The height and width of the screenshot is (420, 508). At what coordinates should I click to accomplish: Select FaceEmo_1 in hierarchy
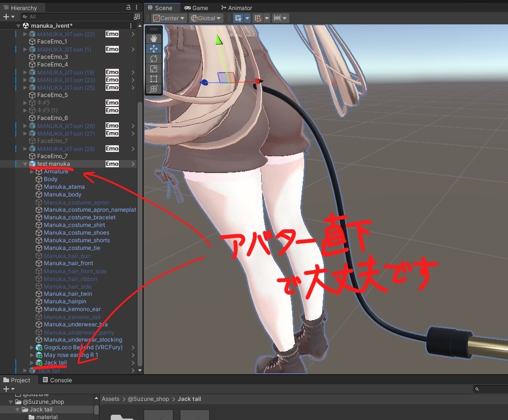(x=52, y=42)
